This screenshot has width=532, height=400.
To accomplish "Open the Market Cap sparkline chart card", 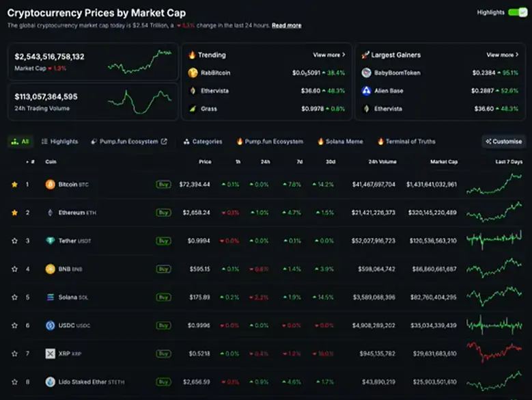I will tap(93, 62).
